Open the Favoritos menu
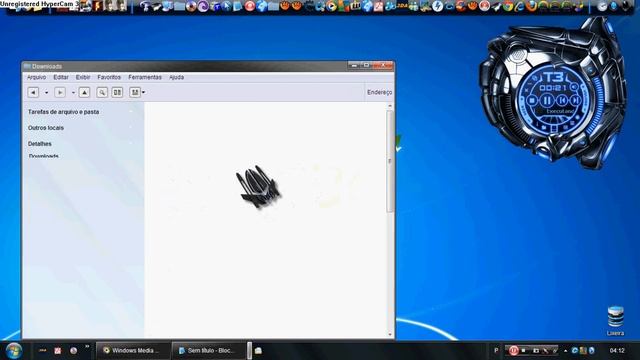This screenshot has height=360, width=640. pyautogui.click(x=109, y=77)
